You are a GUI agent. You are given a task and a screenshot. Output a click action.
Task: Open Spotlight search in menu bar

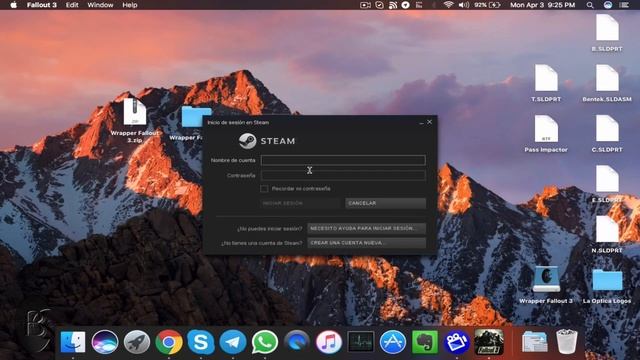pyautogui.click(x=590, y=5)
